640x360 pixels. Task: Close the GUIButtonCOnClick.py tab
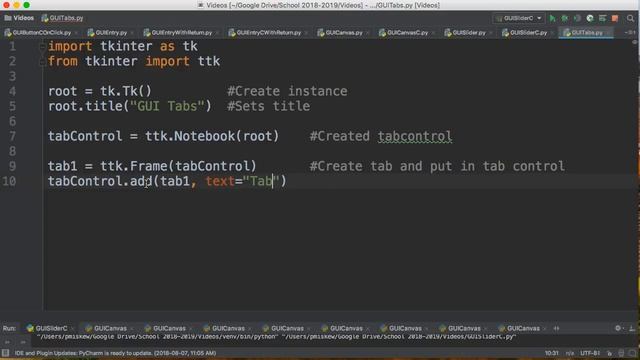point(76,33)
